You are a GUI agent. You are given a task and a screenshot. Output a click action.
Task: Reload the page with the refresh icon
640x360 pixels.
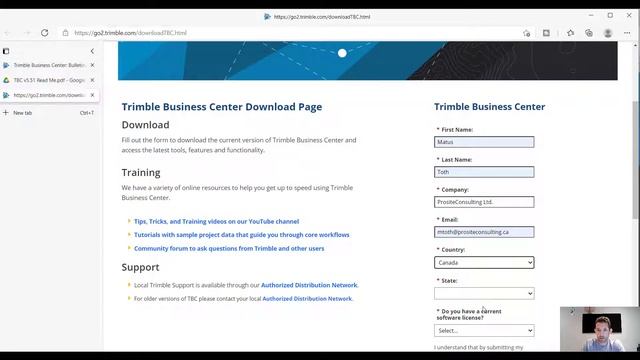44,33
